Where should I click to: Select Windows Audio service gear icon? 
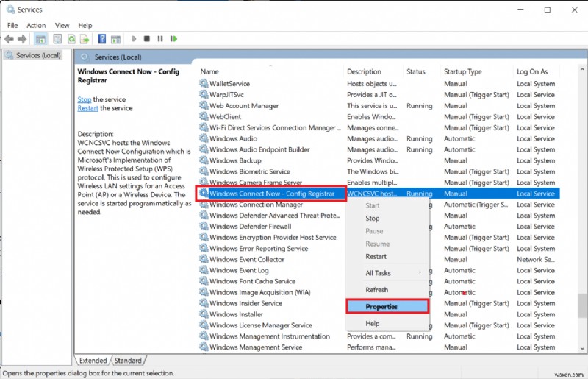coord(204,138)
